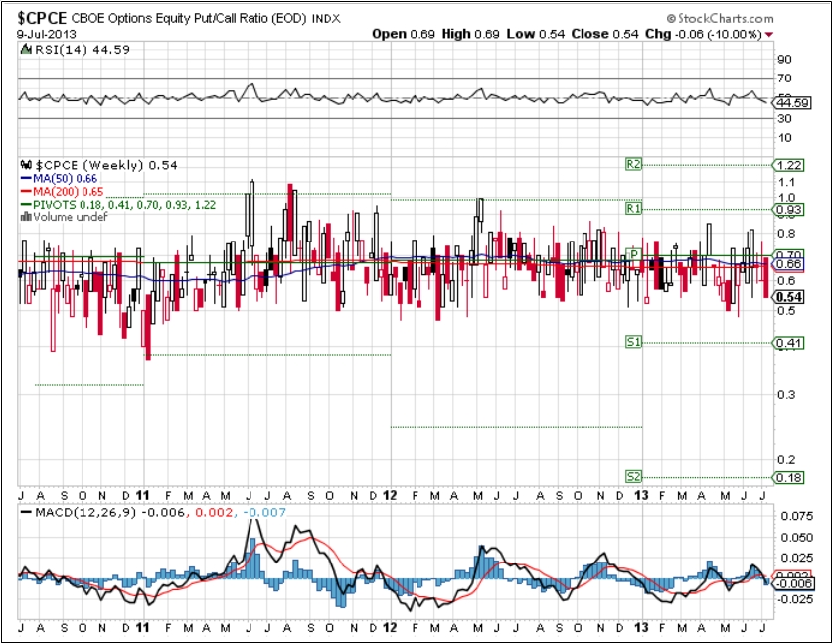Viewport: 833px width, 644px height.
Task: Click the 0.2 price axis label
Action: 786,460
